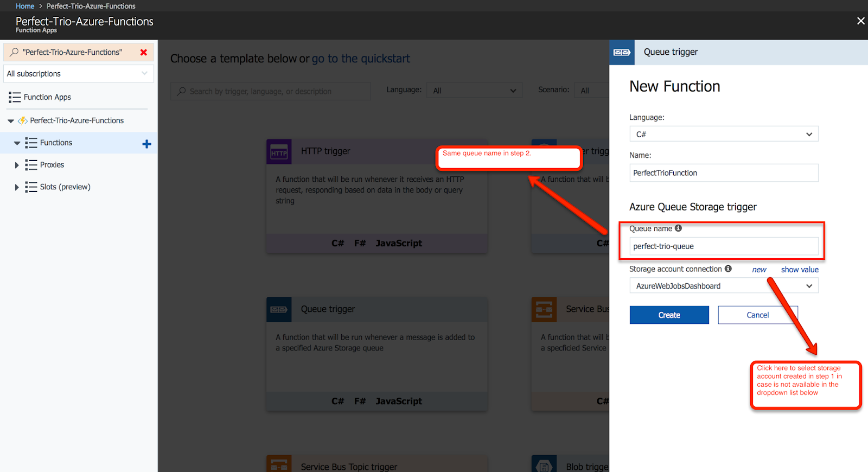
Task: Click the Queue name info icon
Action: click(678, 228)
